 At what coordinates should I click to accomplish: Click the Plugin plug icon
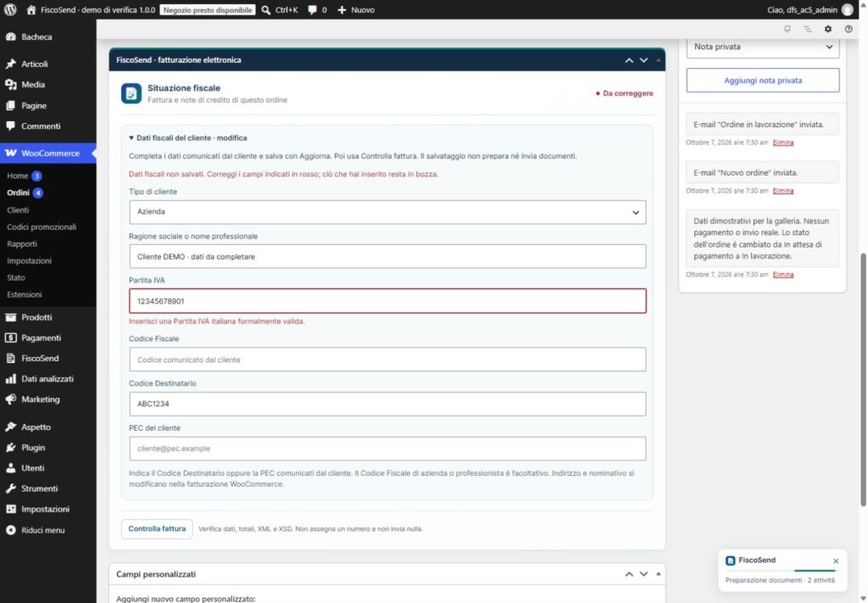pyautogui.click(x=10, y=448)
